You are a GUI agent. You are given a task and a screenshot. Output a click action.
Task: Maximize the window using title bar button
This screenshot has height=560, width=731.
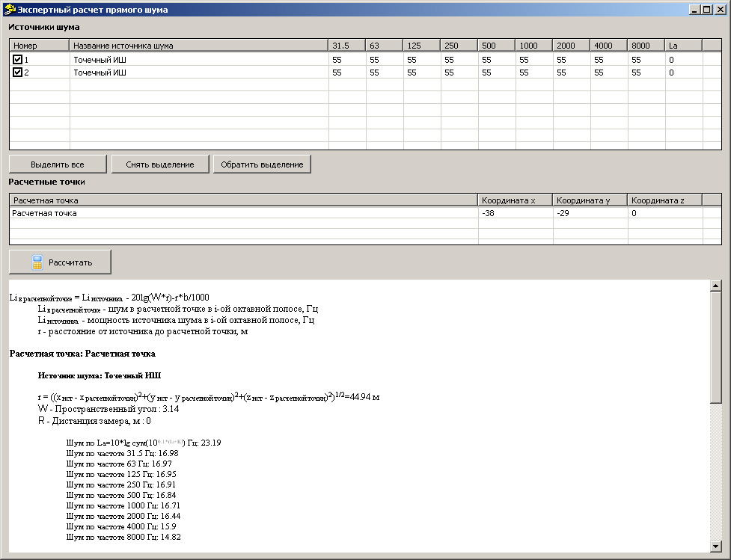(x=707, y=10)
